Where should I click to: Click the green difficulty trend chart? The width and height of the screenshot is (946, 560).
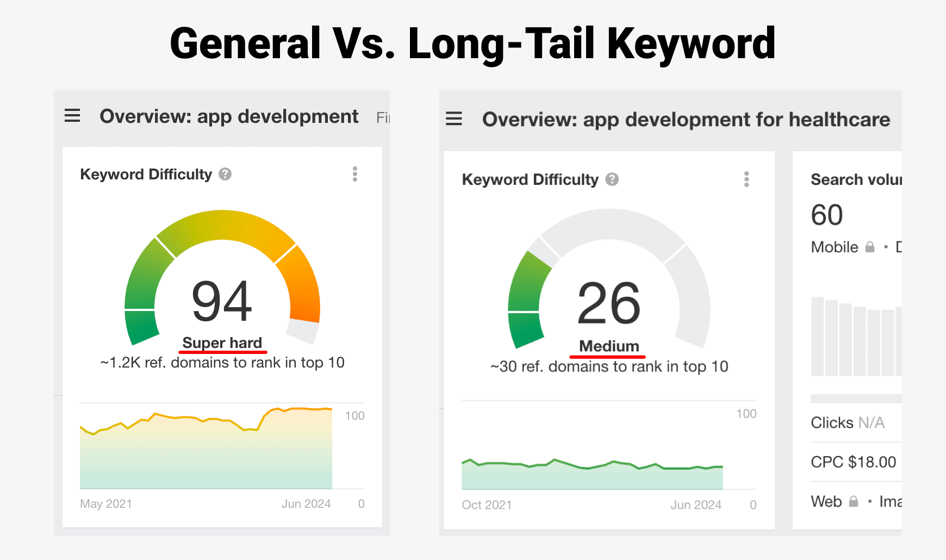pyautogui.click(x=592, y=474)
